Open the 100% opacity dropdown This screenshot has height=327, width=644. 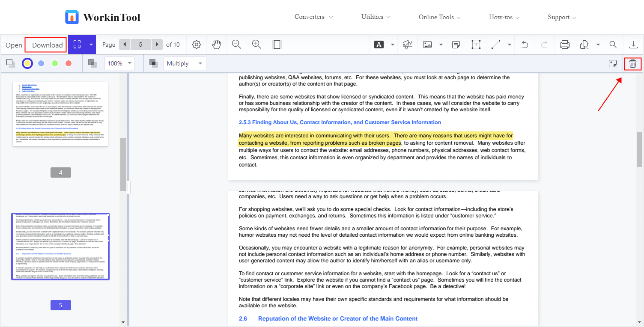coord(119,63)
